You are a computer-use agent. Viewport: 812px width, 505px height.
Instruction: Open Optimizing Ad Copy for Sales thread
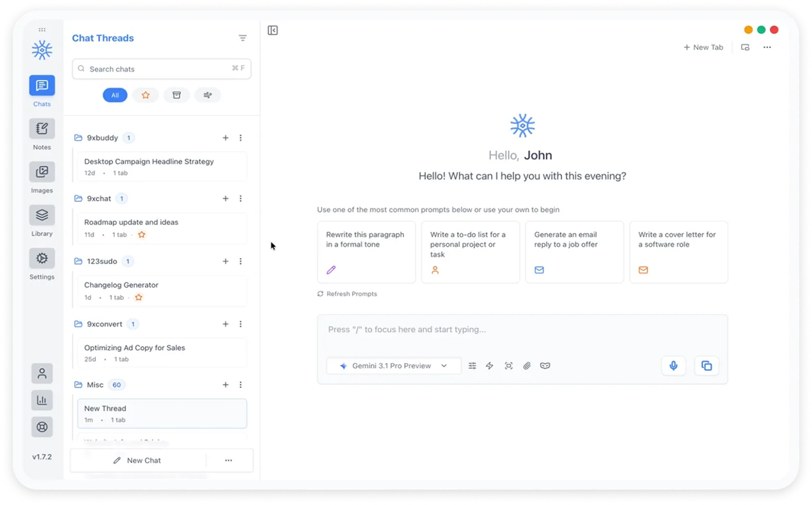point(162,353)
